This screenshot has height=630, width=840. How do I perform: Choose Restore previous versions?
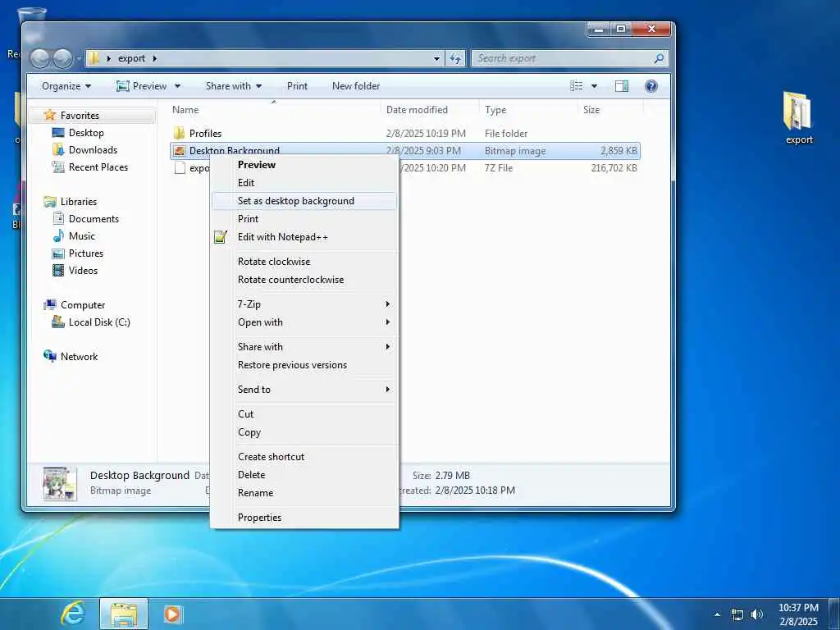(x=304, y=365)
